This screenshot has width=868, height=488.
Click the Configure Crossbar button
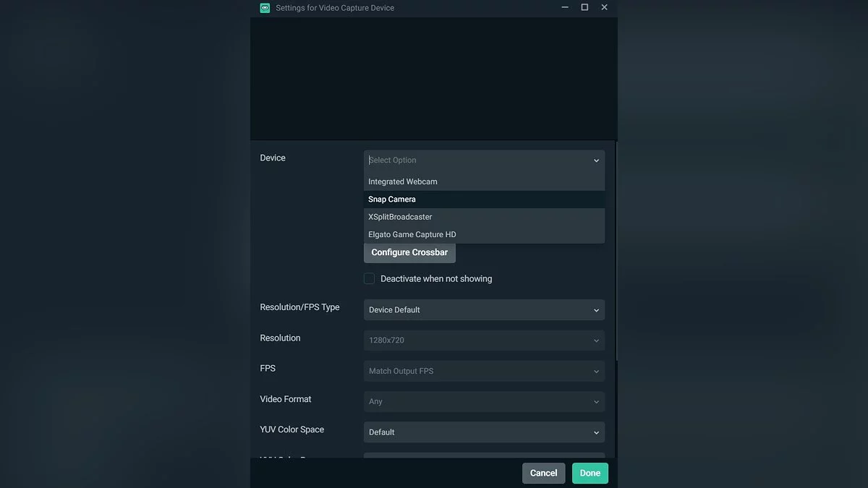[x=409, y=252]
